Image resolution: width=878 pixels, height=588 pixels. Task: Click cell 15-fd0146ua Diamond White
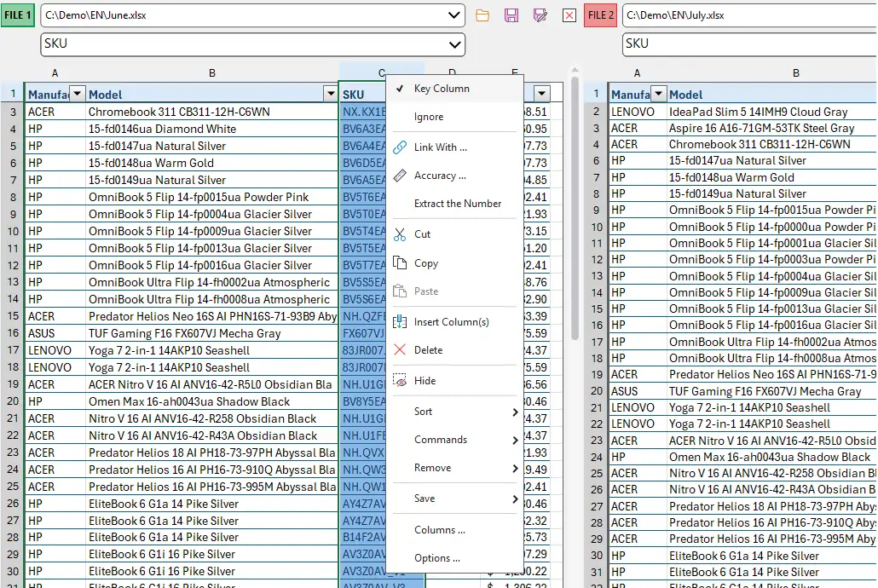pos(212,129)
